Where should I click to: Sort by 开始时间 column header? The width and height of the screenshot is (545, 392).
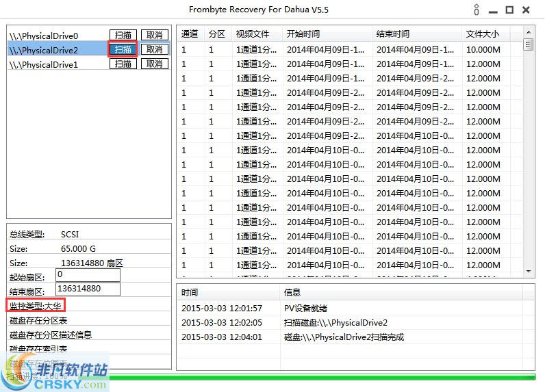(x=327, y=34)
